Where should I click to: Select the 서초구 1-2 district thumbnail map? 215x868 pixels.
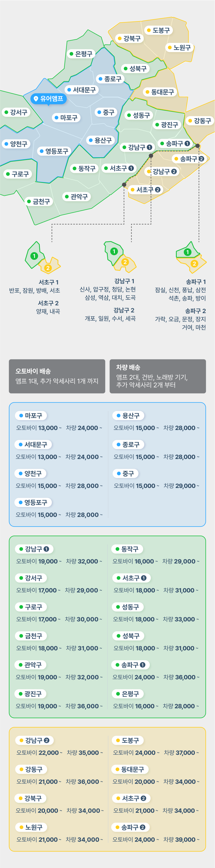[42, 257]
